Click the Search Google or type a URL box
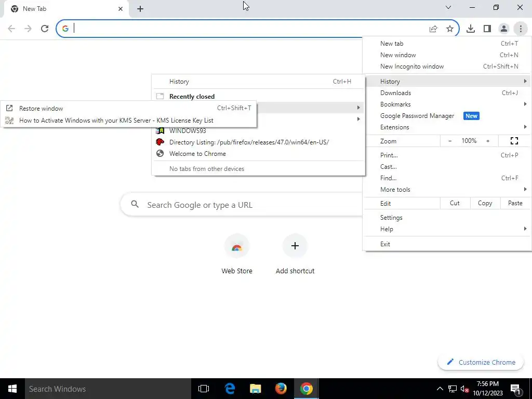The image size is (532, 399). coord(242,205)
